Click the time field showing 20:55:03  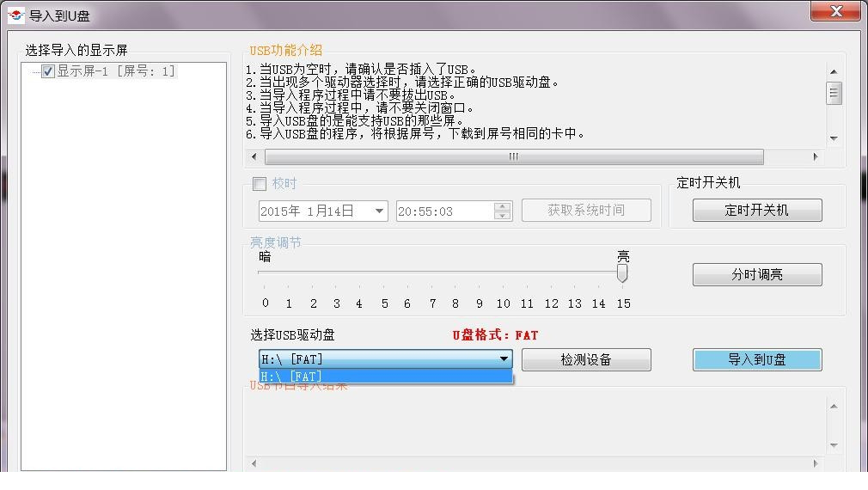click(444, 211)
